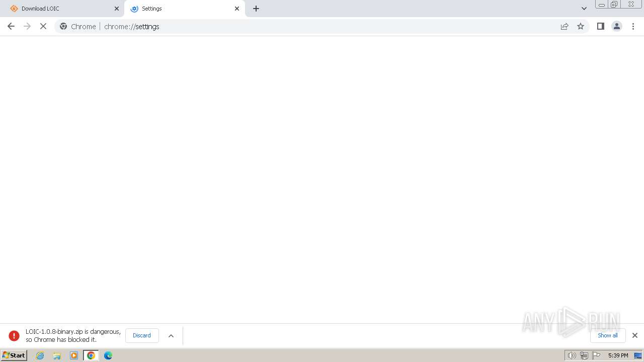Click the show desktop tray icon
Image resolution: width=644 pixels, height=362 pixels.
638,355
